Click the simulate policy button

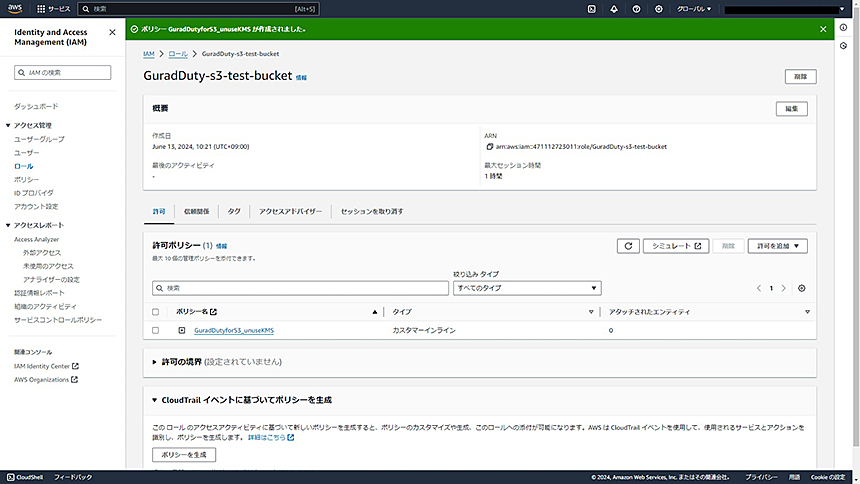click(x=676, y=246)
